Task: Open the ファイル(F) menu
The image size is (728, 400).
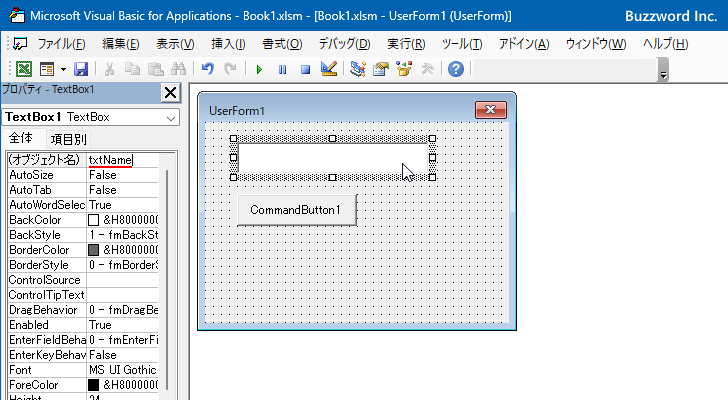Action: 61,44
